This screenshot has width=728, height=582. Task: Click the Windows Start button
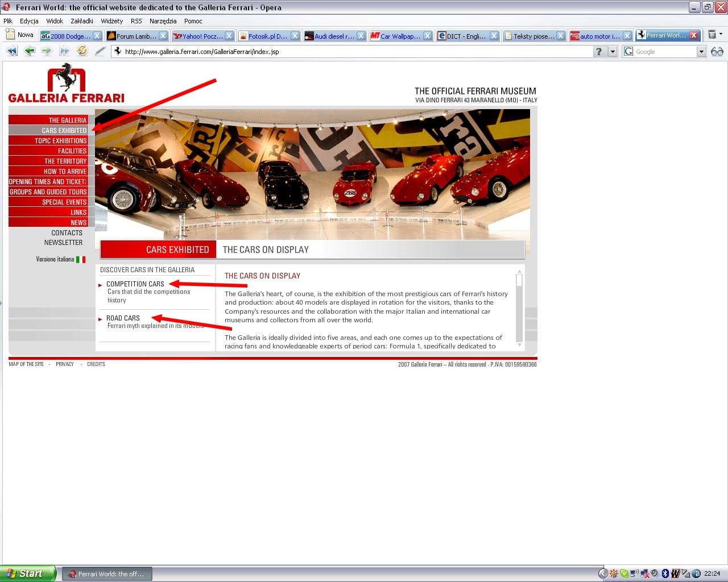click(x=28, y=573)
